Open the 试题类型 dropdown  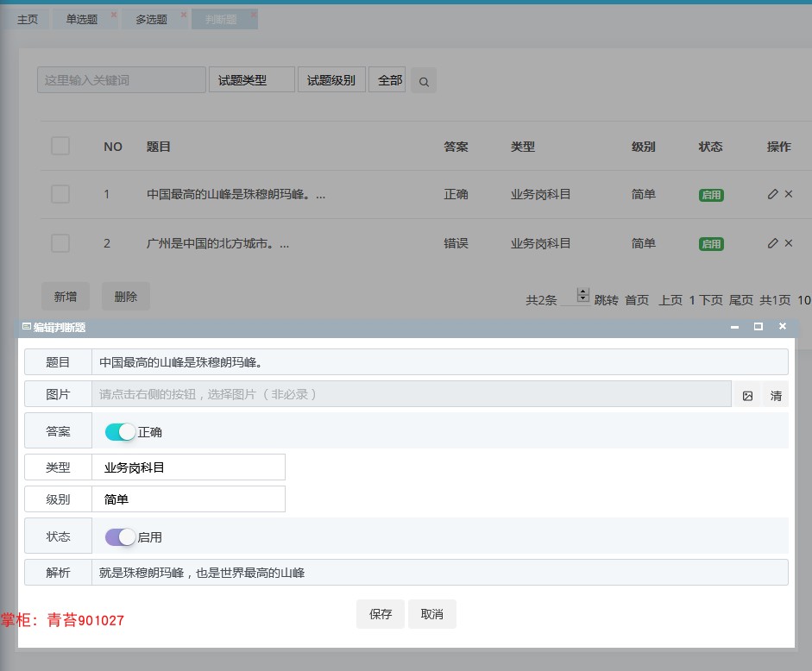(x=251, y=79)
